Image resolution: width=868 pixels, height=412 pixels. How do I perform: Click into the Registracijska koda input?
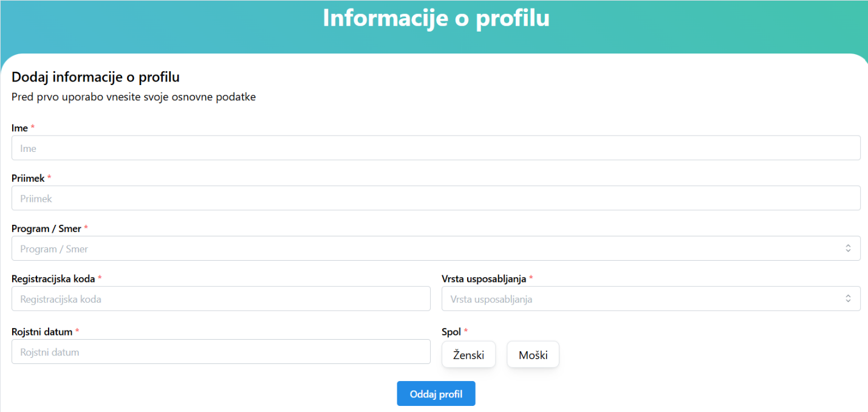(x=221, y=299)
